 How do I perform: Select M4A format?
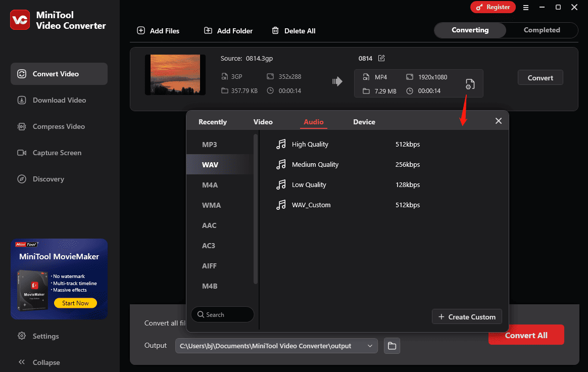(220, 184)
